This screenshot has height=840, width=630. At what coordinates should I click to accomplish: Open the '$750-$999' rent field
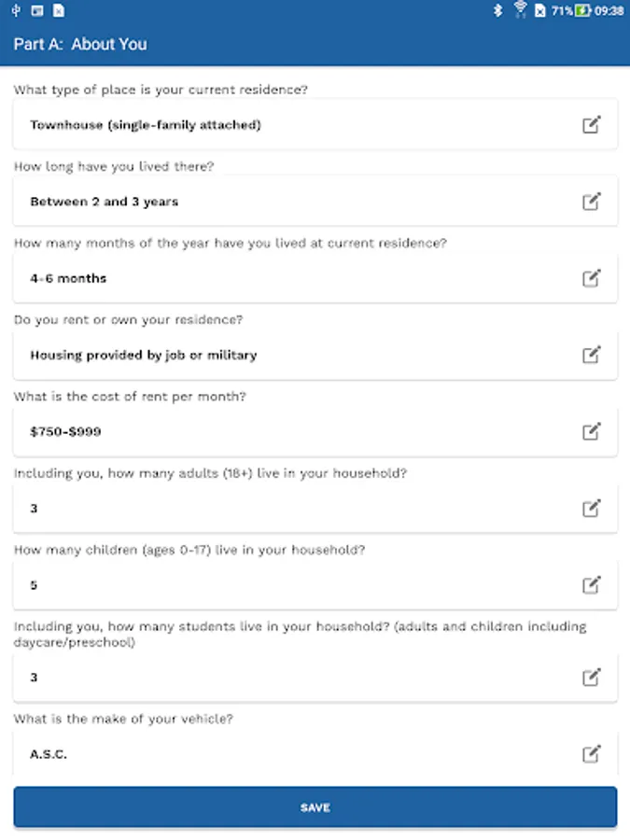(x=280, y=431)
